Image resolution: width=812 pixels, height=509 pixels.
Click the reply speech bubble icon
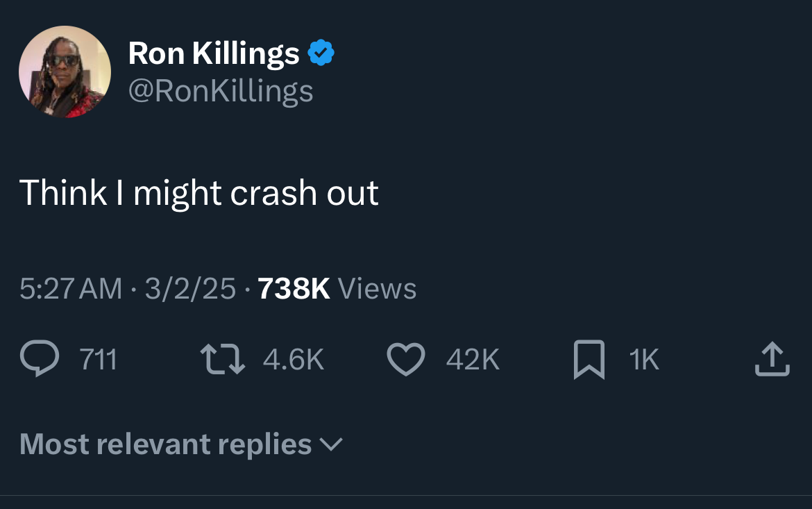[41, 359]
